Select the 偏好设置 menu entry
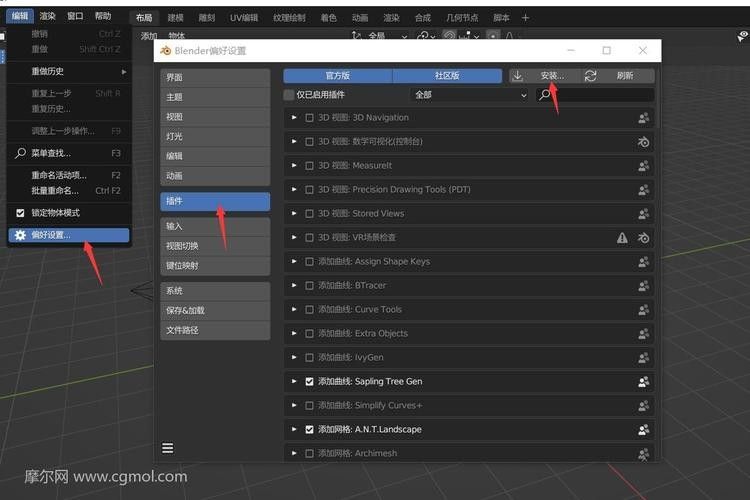Screen dimensions: 750x500 point(69,235)
